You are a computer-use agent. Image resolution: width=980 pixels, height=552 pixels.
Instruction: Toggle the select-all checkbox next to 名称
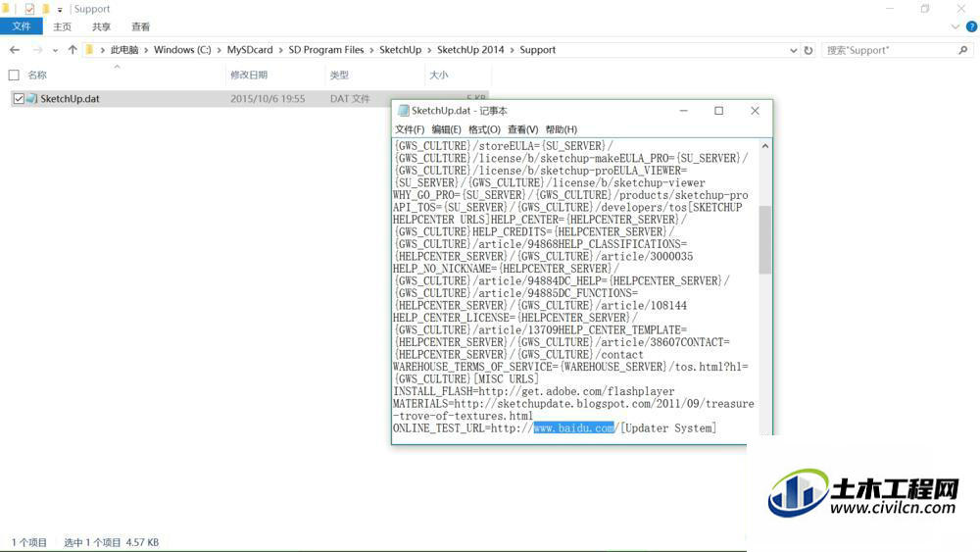(x=14, y=75)
